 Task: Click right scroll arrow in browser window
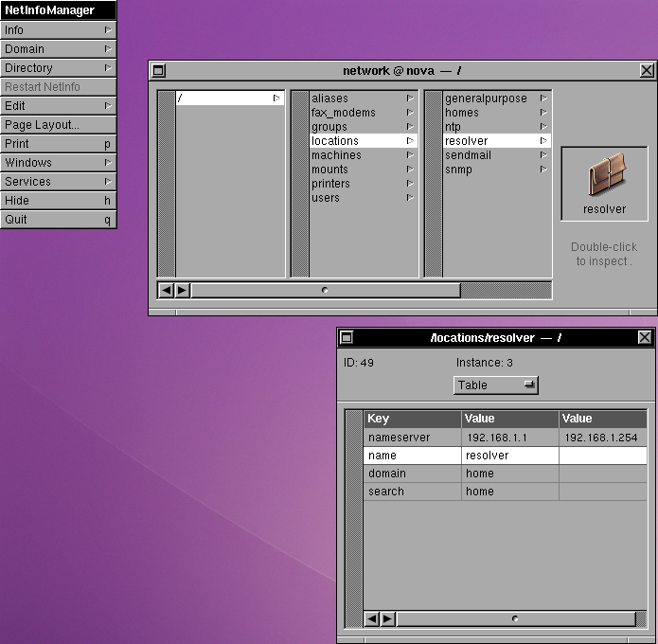182,291
